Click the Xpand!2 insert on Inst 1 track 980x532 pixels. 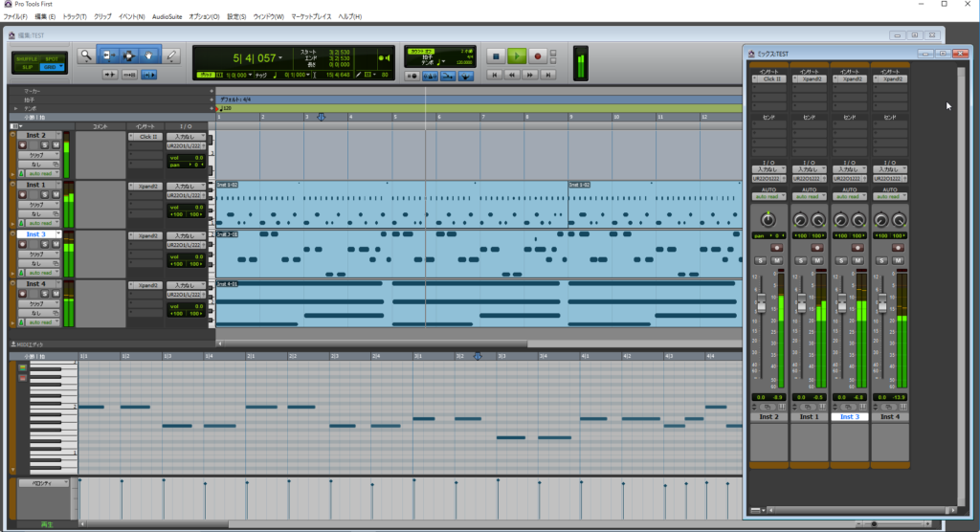[x=145, y=186]
